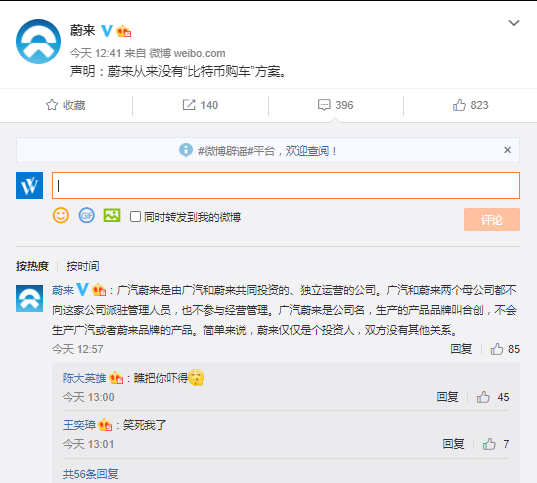Click the blue V verification badge beside the post's 蔚来 name

tap(107, 31)
